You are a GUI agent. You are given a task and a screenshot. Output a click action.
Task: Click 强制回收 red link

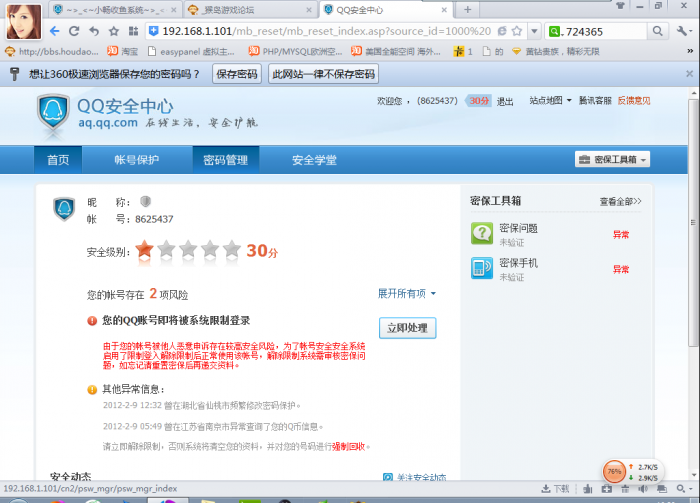click(x=349, y=446)
